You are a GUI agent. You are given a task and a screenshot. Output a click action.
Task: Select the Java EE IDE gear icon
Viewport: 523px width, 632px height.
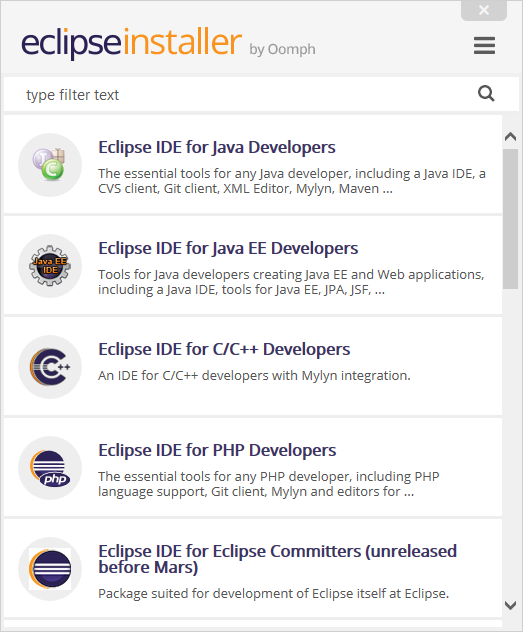tap(50, 266)
